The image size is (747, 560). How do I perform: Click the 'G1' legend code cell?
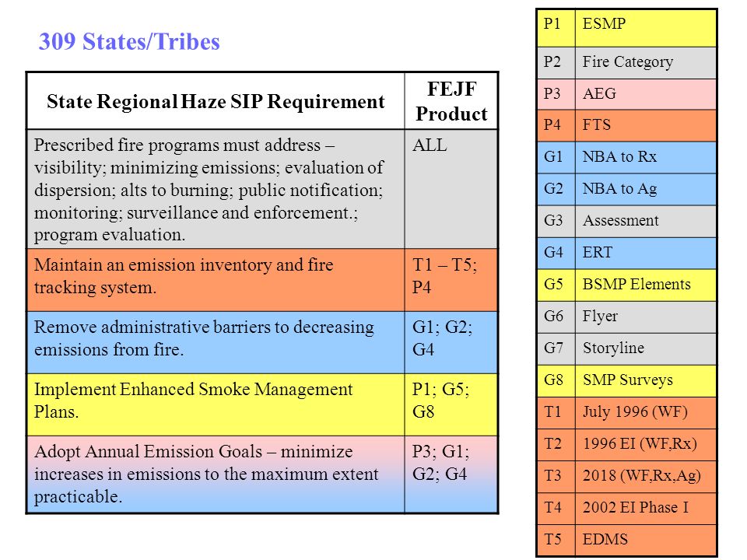coord(556,158)
